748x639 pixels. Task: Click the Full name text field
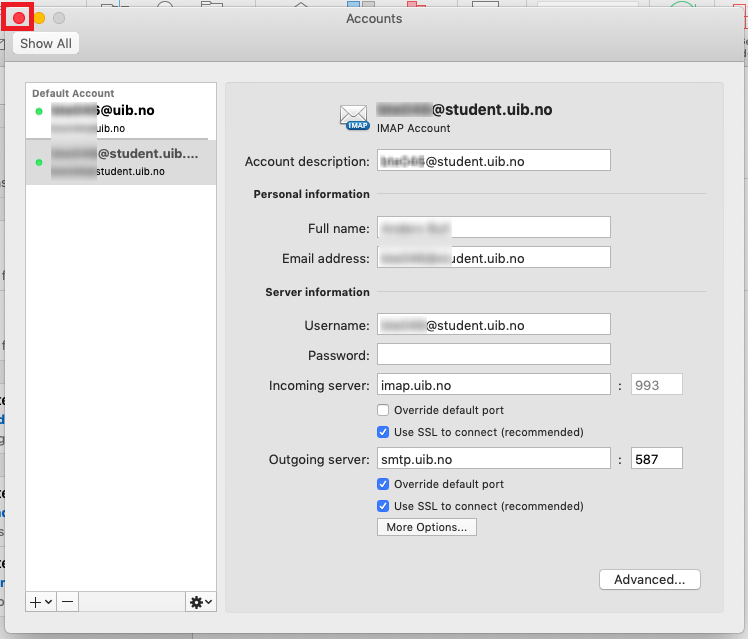[x=493, y=228]
